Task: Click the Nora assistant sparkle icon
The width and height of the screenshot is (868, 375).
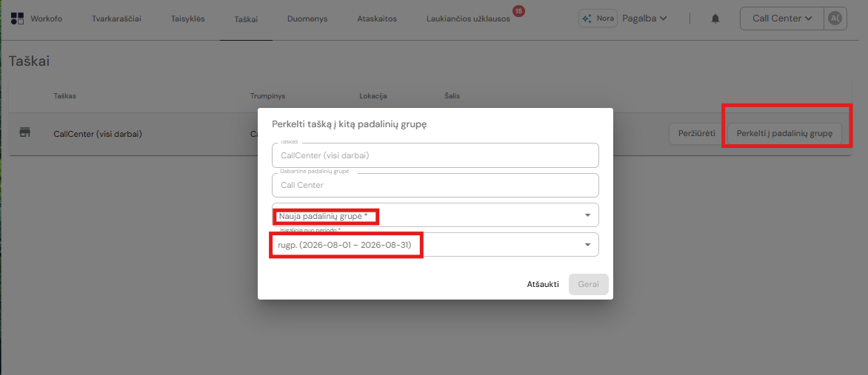Action: coord(587,18)
